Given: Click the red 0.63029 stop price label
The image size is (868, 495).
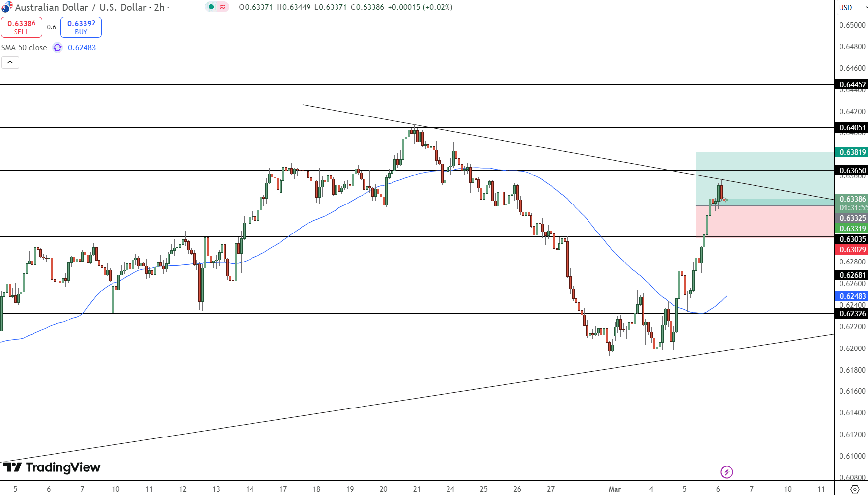Looking at the screenshot, I should pos(852,250).
